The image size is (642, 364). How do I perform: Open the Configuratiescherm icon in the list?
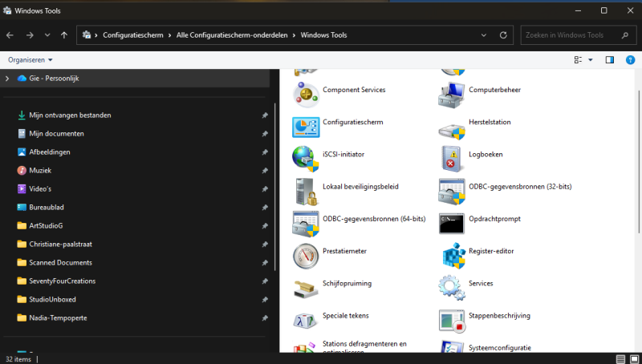[x=306, y=127]
